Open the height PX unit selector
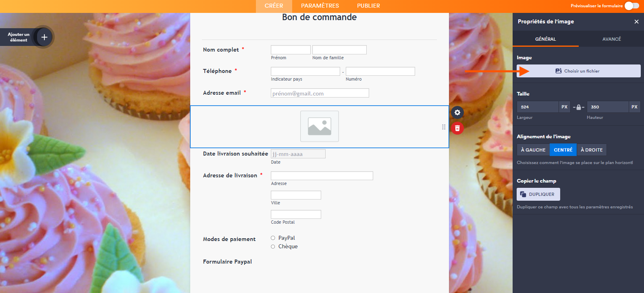This screenshot has height=293, width=644. tap(634, 107)
